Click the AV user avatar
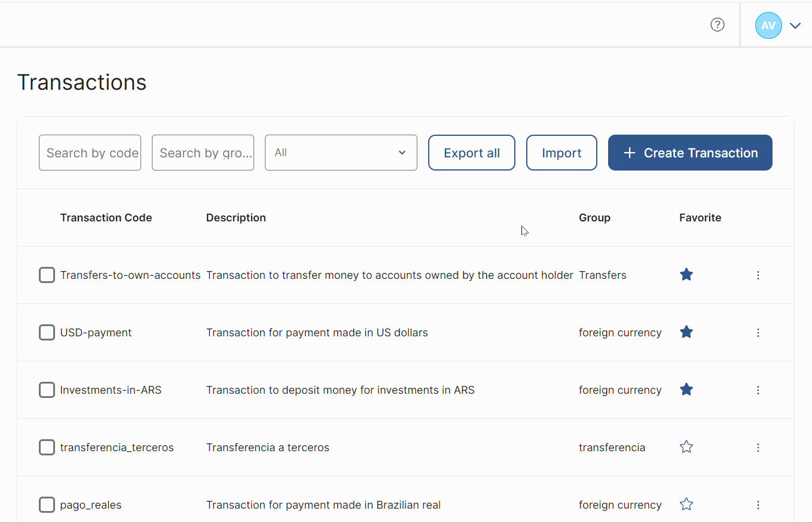The height and width of the screenshot is (523, 812). tap(768, 25)
